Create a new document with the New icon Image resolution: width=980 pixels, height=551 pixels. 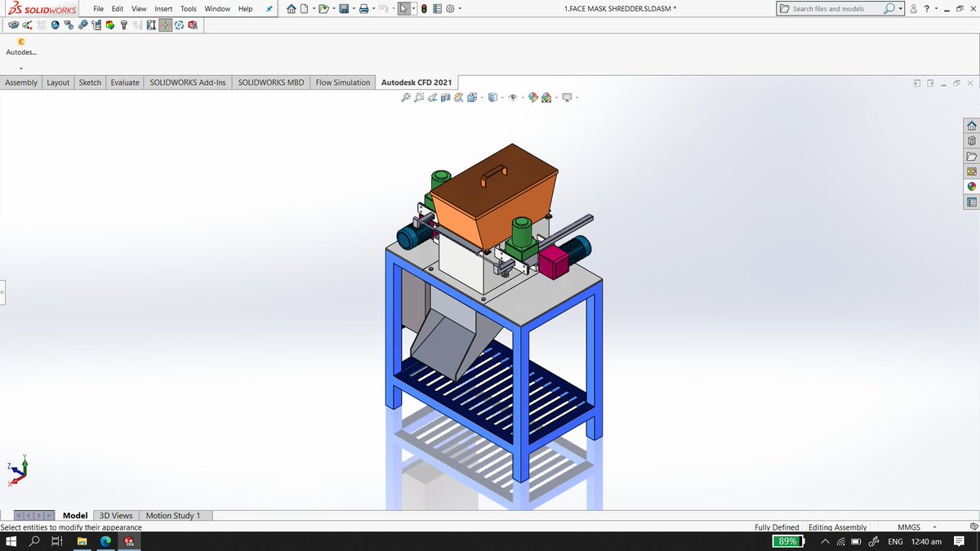(305, 9)
